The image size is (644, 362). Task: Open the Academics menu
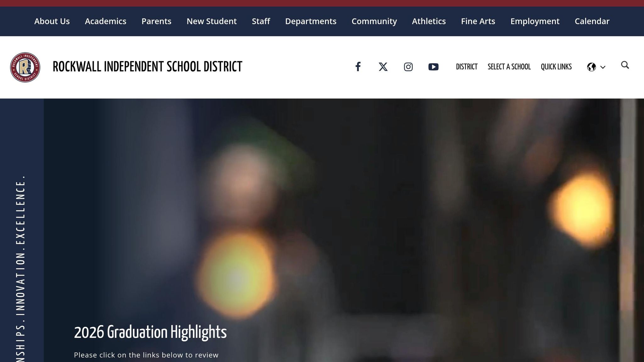[x=106, y=21]
